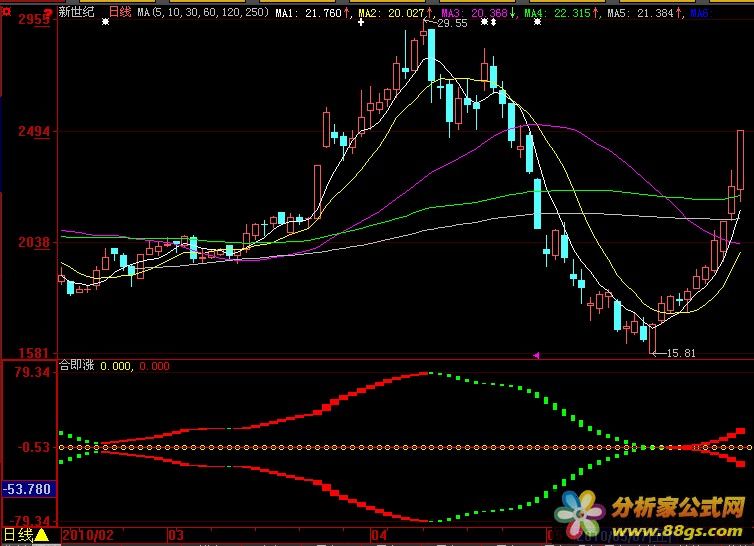Click the MA(5,10,30,60,120,250) parameter text
This screenshot has width=754, height=546.
[x=203, y=13]
